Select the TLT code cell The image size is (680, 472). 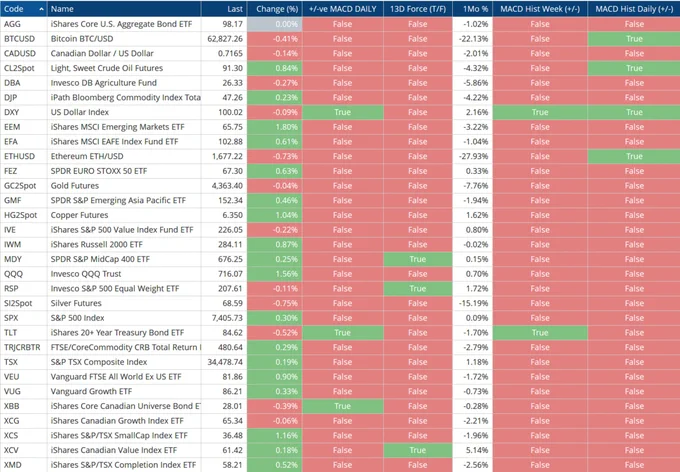(x=24, y=333)
